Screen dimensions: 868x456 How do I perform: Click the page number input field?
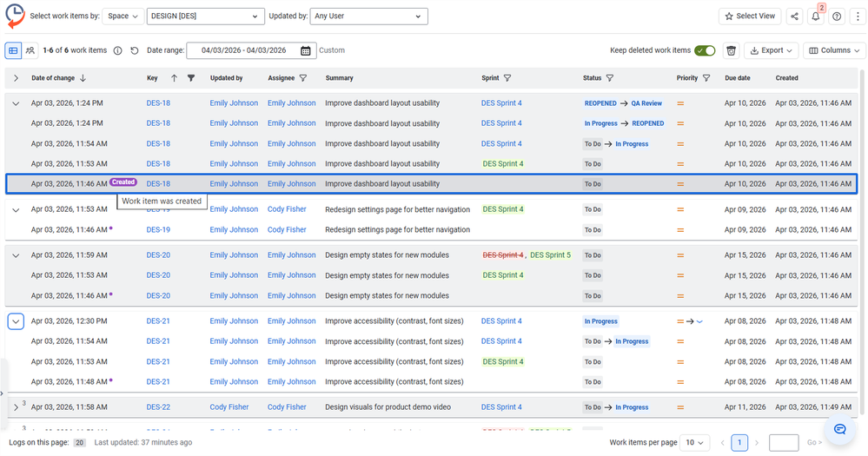point(784,443)
